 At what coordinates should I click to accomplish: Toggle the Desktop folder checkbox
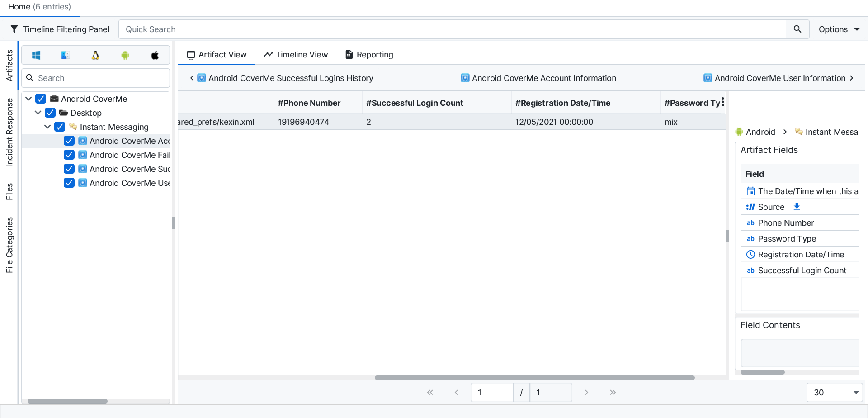[x=50, y=113]
